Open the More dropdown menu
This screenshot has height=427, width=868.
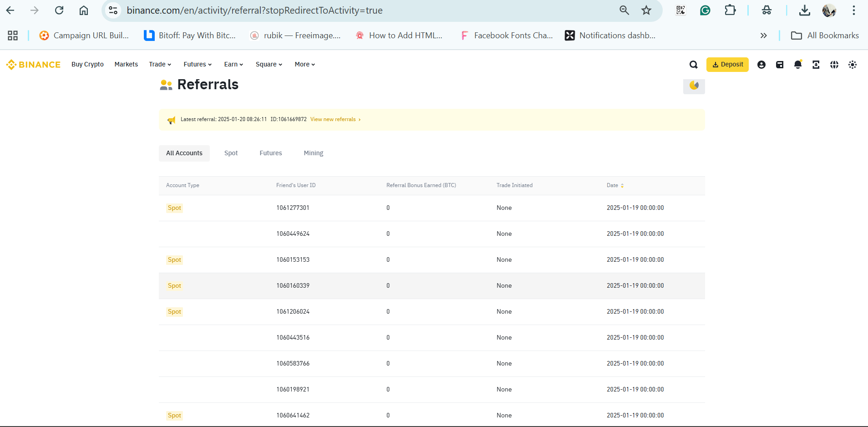(x=305, y=64)
